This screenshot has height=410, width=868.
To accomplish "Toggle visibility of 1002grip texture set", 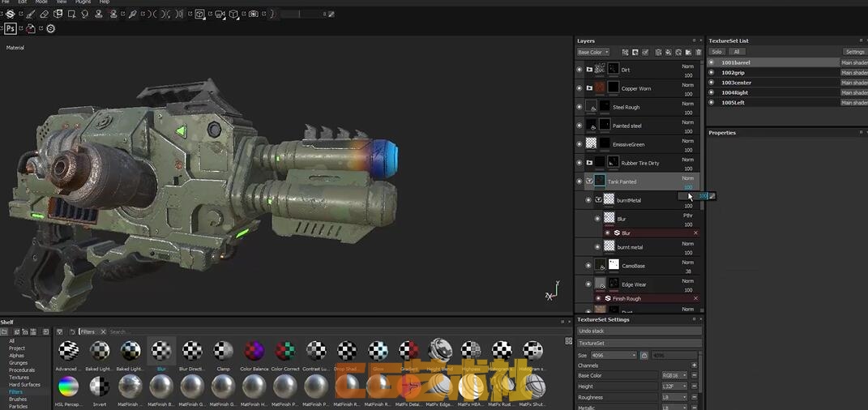I will click(712, 72).
